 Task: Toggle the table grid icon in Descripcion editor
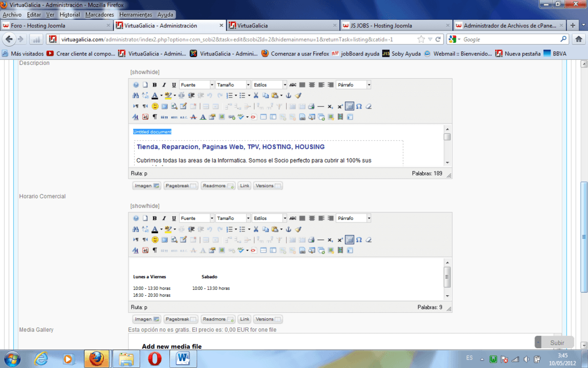point(350,106)
